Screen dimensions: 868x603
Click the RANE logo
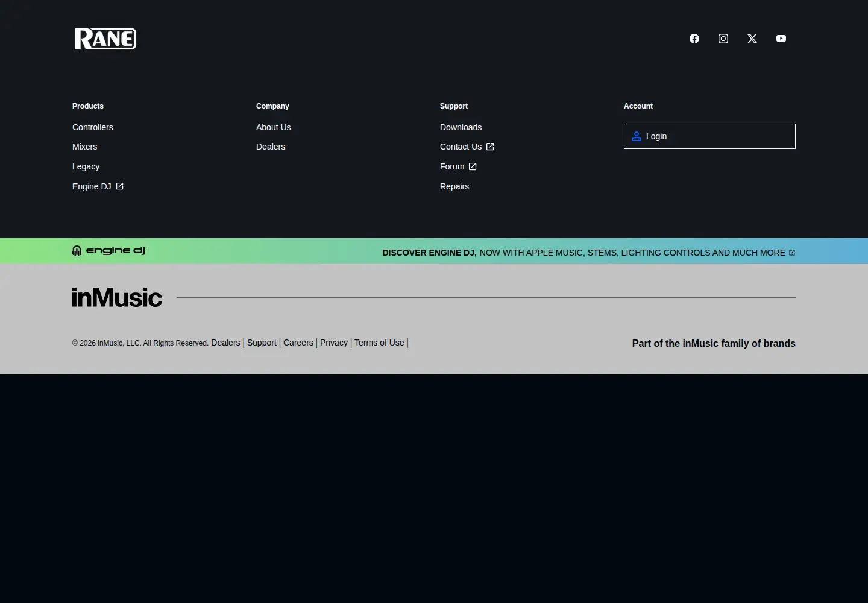pos(105,39)
